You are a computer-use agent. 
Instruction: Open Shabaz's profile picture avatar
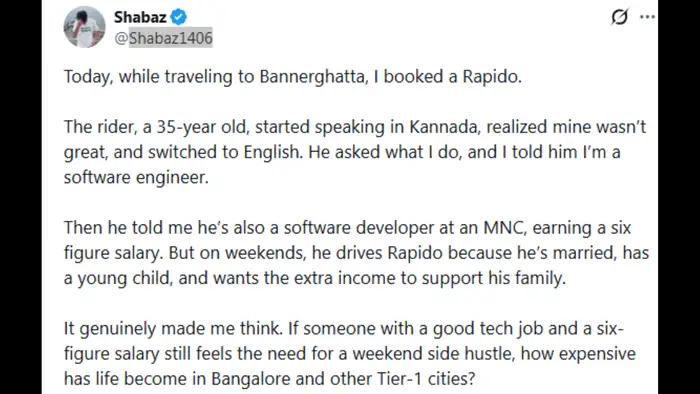tap(84, 27)
